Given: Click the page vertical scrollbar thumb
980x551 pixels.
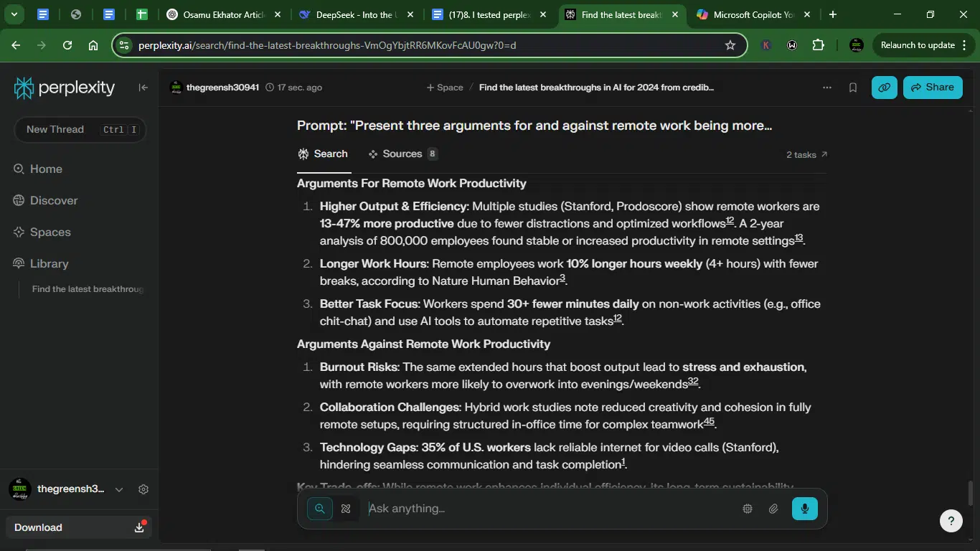Looking at the screenshot, I should point(971,493).
